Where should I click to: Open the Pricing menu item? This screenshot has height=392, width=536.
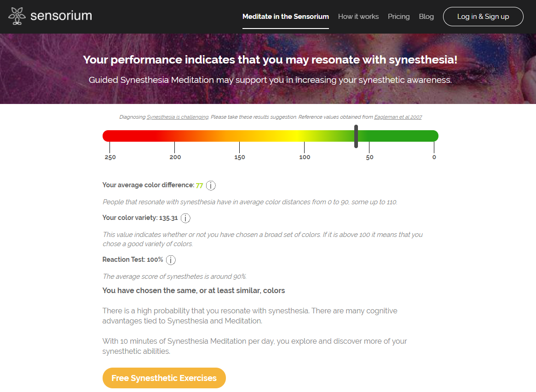click(x=398, y=17)
